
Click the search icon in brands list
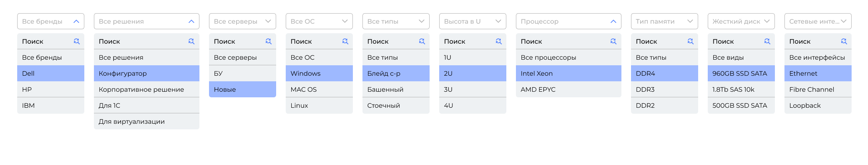coord(77,41)
